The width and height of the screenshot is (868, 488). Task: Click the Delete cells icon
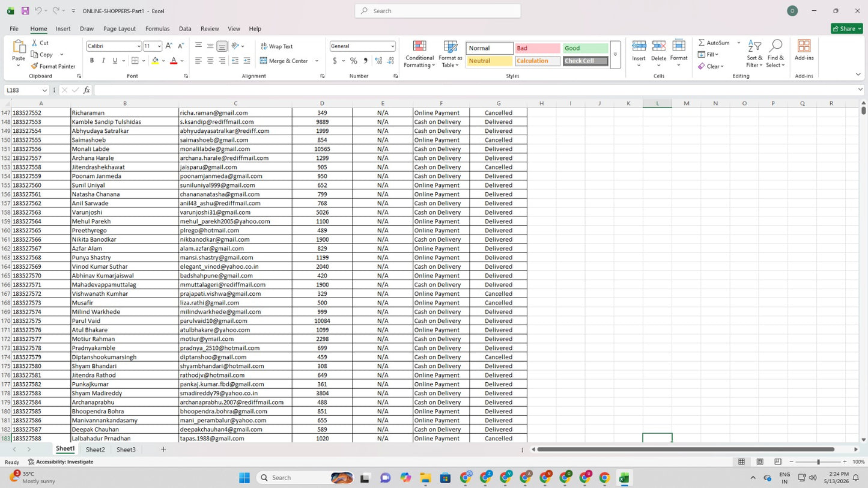click(659, 46)
